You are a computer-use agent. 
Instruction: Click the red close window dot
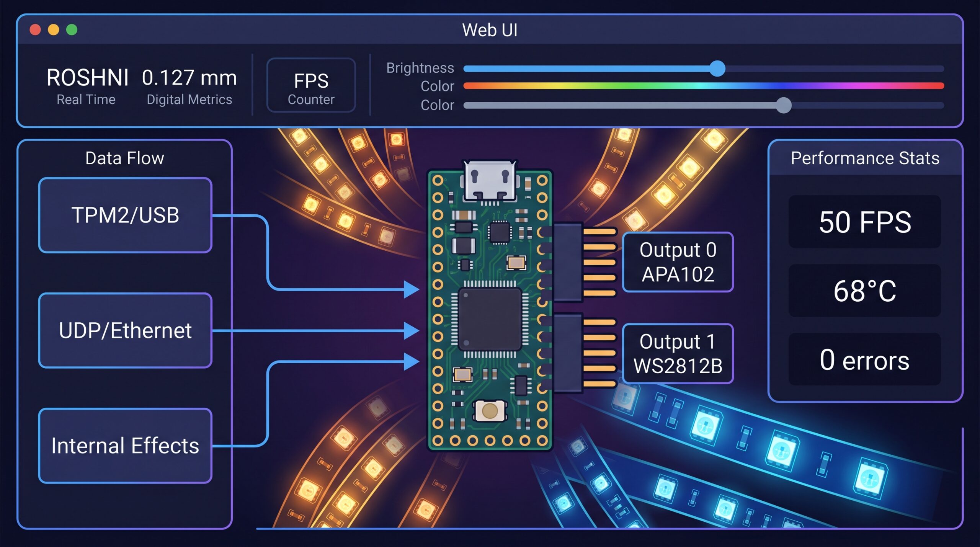(35, 30)
